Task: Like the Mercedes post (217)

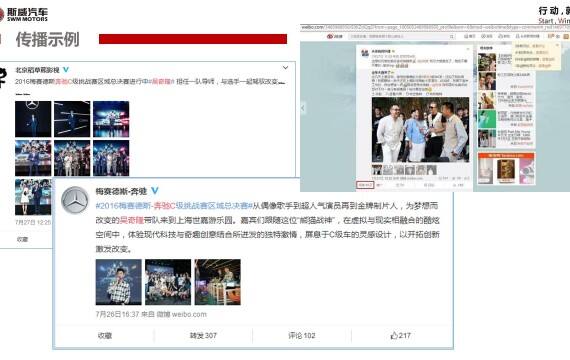Action: click(401, 336)
